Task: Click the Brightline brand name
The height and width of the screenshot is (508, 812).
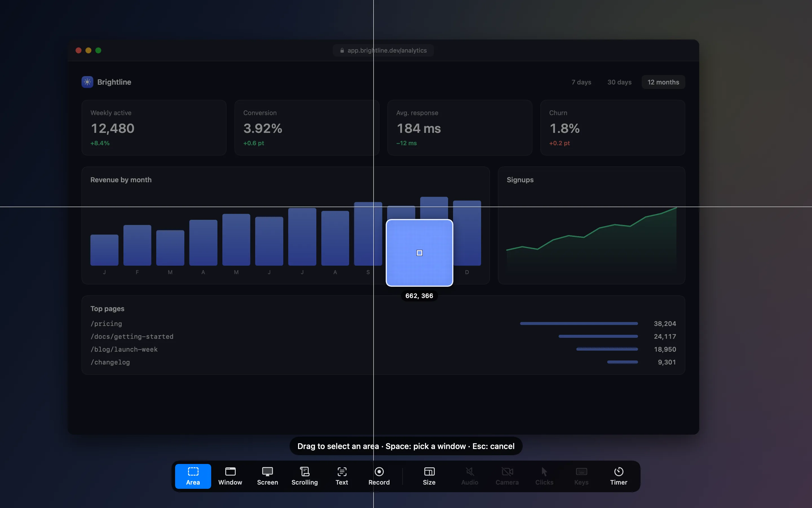Action: 114,82
